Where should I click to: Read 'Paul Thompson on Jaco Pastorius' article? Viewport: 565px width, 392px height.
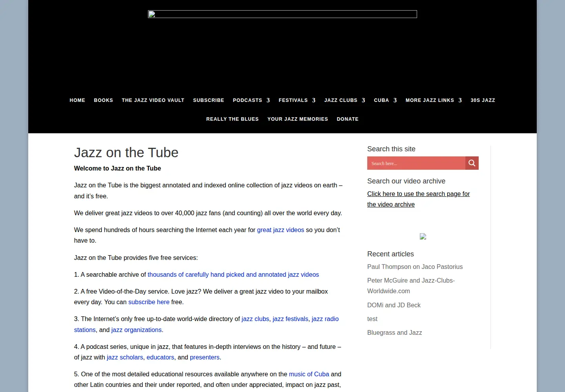click(415, 267)
